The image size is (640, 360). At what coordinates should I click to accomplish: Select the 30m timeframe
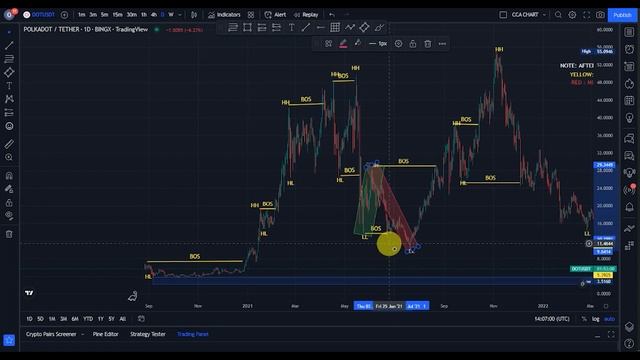point(131,15)
